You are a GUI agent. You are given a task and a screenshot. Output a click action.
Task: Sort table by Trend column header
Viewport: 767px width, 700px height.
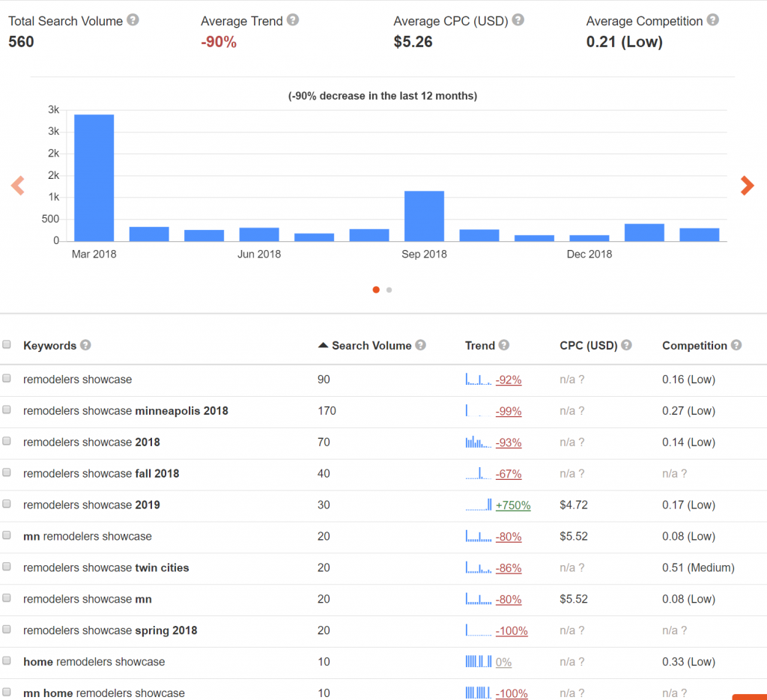tap(480, 346)
